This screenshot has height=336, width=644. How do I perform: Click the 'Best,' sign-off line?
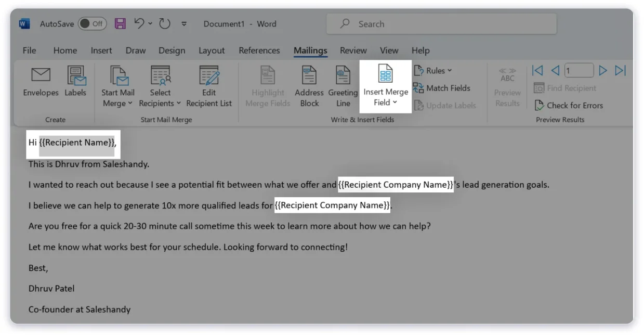[x=38, y=268]
